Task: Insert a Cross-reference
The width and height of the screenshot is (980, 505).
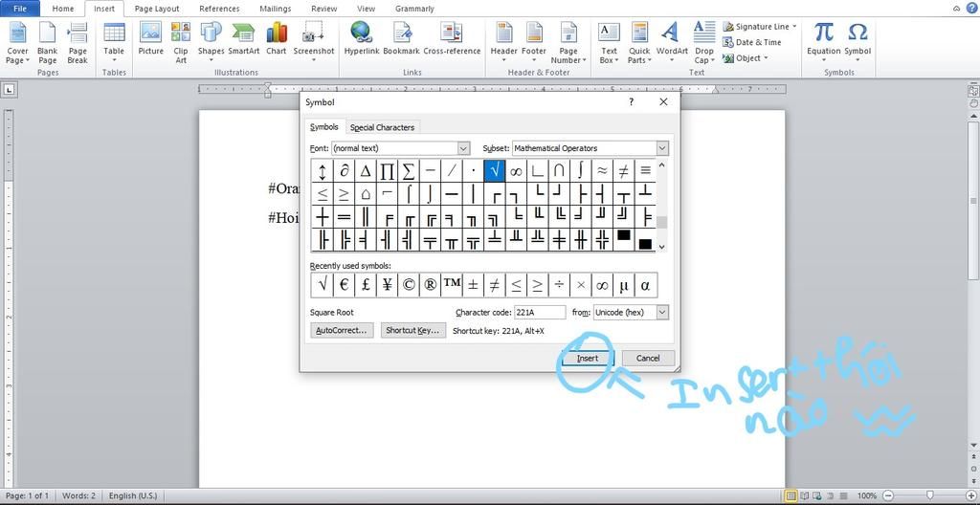Action: (x=452, y=39)
